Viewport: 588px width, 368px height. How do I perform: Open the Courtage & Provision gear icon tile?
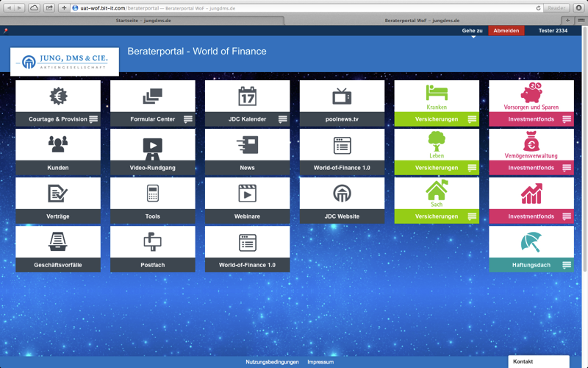tap(58, 96)
